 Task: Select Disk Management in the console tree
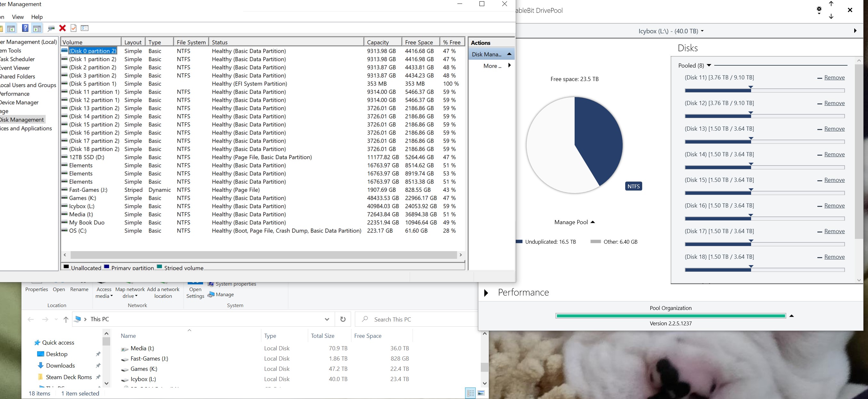pos(22,120)
